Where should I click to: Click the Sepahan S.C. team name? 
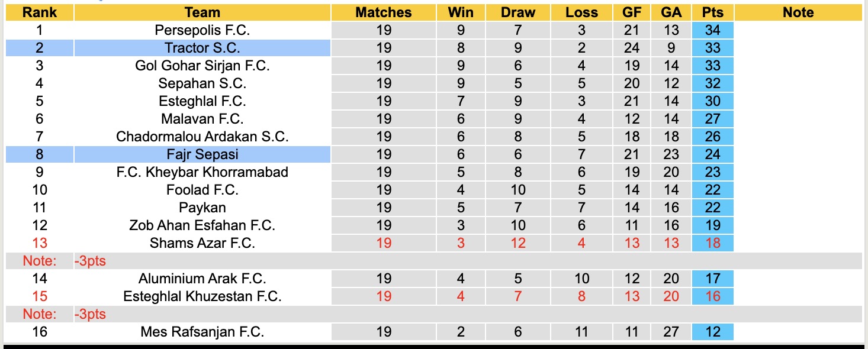tap(202, 83)
